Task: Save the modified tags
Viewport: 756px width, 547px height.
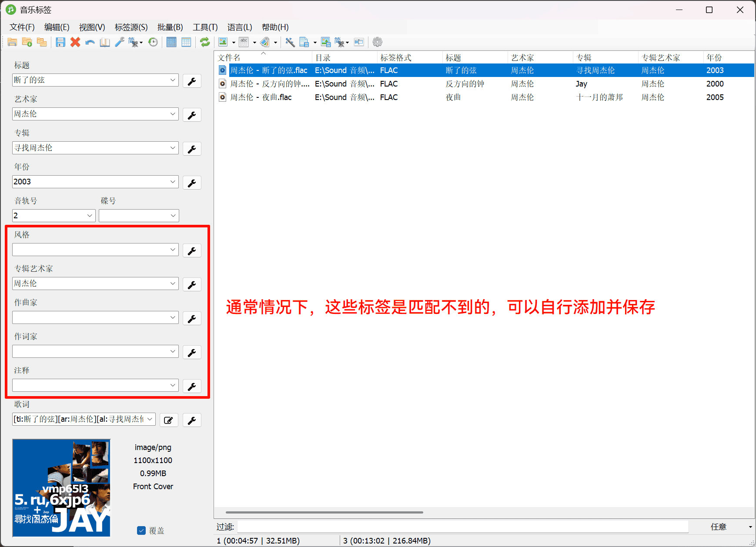Action: click(60, 42)
